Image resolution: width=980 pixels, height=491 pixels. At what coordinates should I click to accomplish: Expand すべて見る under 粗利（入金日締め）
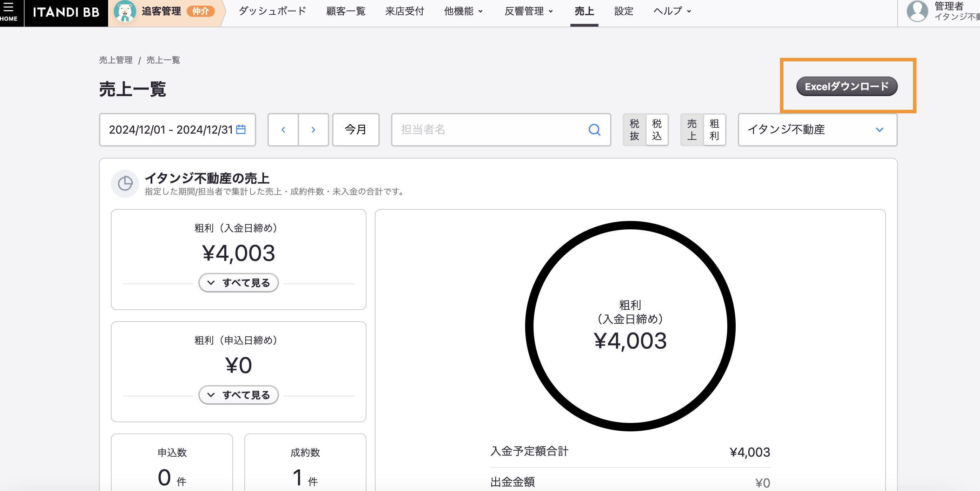239,283
